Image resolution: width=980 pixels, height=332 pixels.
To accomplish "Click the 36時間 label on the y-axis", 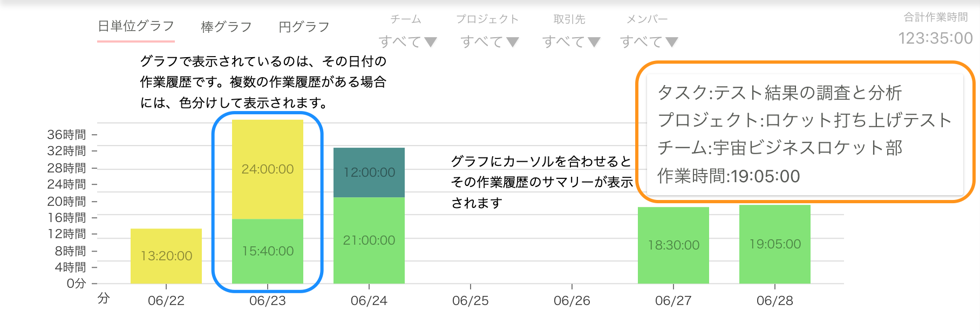I will click(x=66, y=135).
